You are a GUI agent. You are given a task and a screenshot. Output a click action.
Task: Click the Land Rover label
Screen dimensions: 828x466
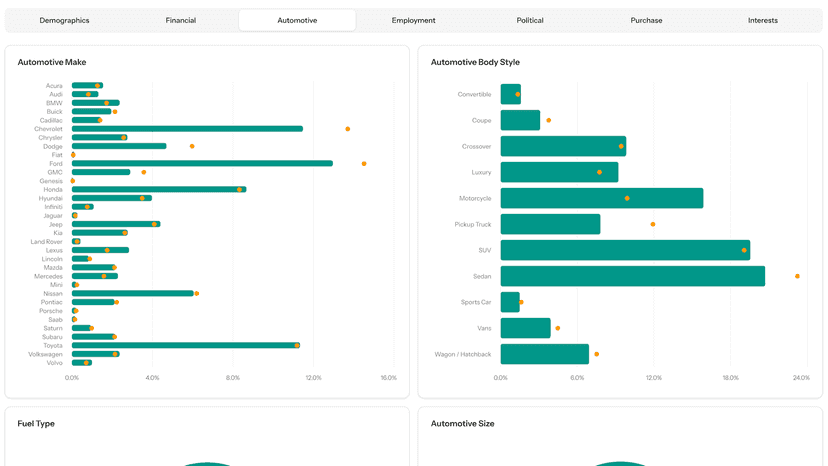[x=46, y=242]
